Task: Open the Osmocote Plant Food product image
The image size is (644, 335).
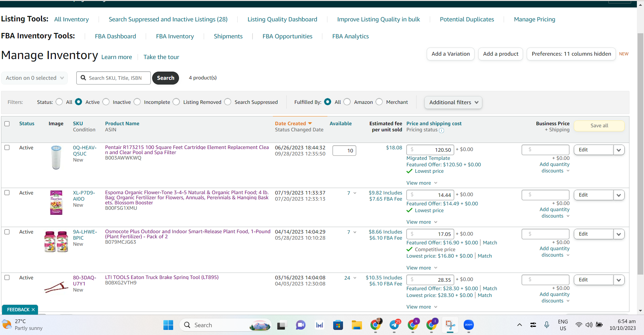Action: 56,241
